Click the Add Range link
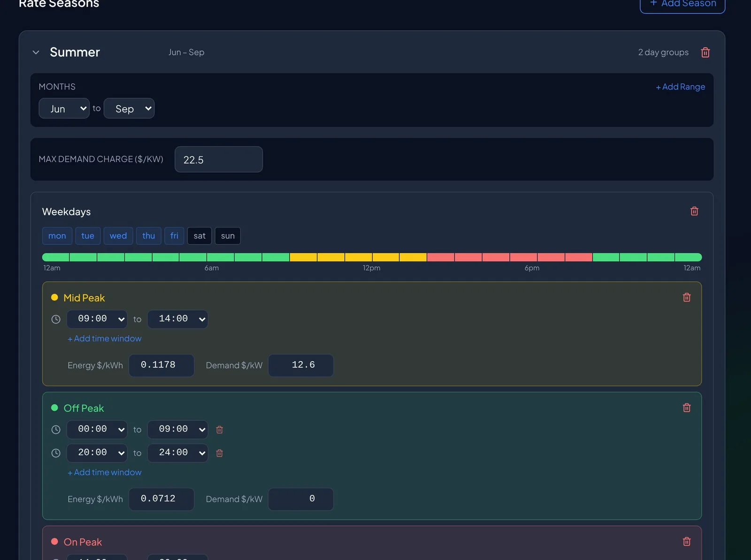This screenshot has height=560, width=751. [x=681, y=87]
